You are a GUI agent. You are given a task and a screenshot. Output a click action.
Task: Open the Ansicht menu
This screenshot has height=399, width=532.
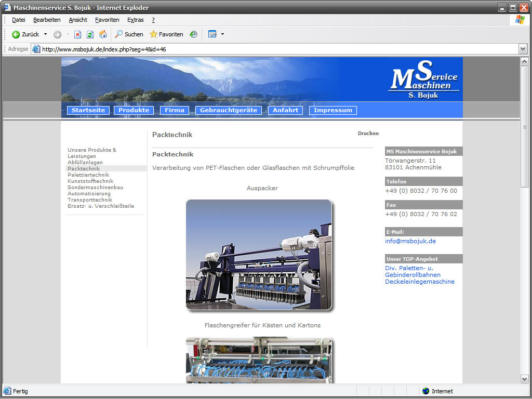pyautogui.click(x=78, y=20)
